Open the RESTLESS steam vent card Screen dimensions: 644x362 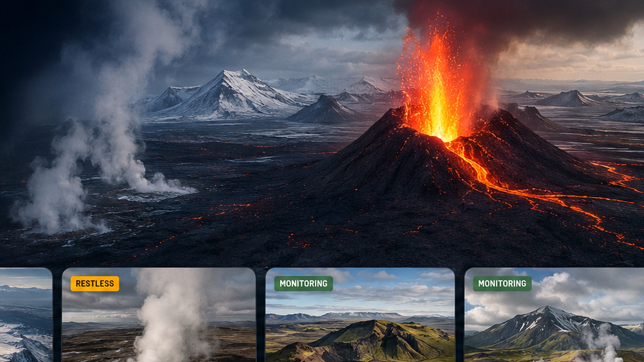tap(159, 315)
